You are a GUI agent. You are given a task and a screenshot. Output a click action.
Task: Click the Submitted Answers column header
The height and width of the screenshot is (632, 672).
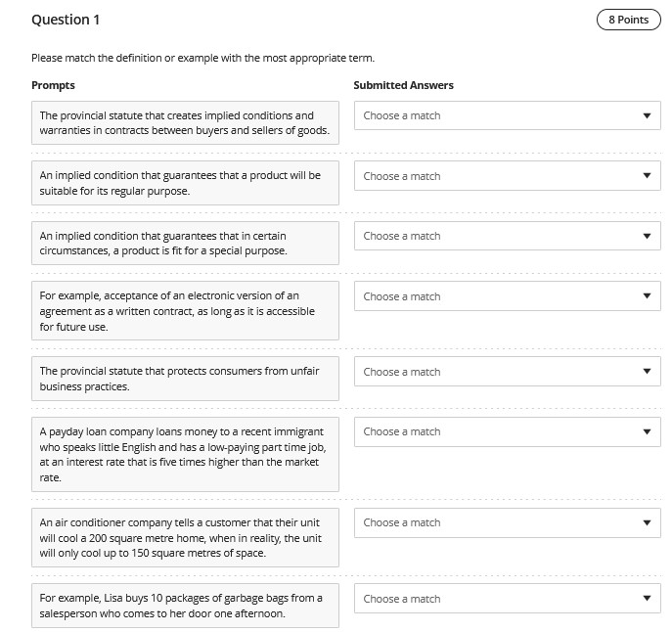403,85
